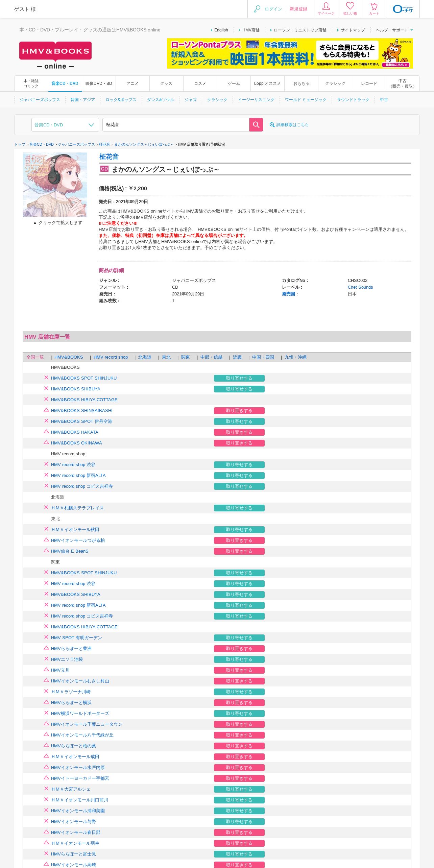Viewport: 434px width, 868px height.
Task: Click 取り置きする for HMV&BOOKS OKINAWA
Action: click(239, 443)
